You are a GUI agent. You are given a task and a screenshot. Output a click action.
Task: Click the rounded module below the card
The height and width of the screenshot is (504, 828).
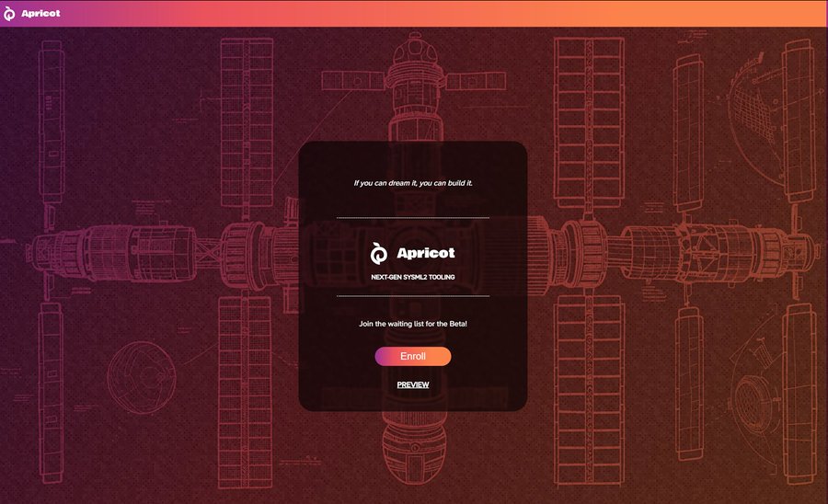tap(414, 449)
